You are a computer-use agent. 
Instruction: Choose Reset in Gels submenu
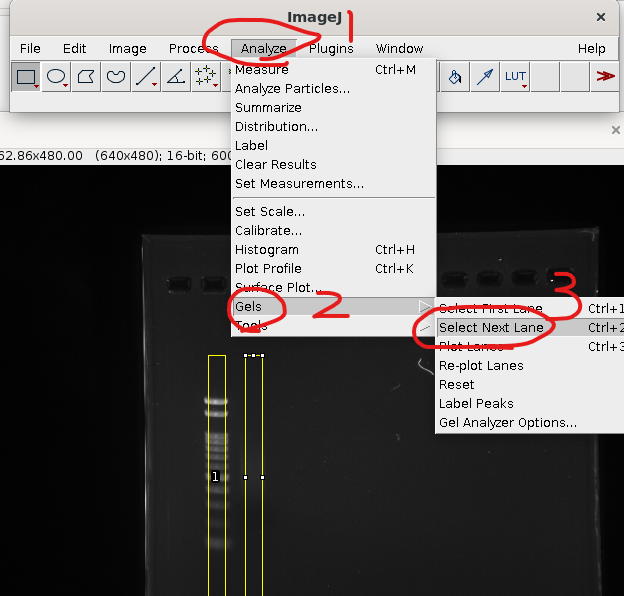(530, 385)
